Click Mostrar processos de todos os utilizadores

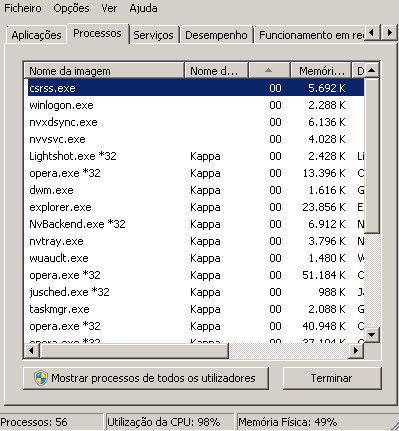point(146,378)
